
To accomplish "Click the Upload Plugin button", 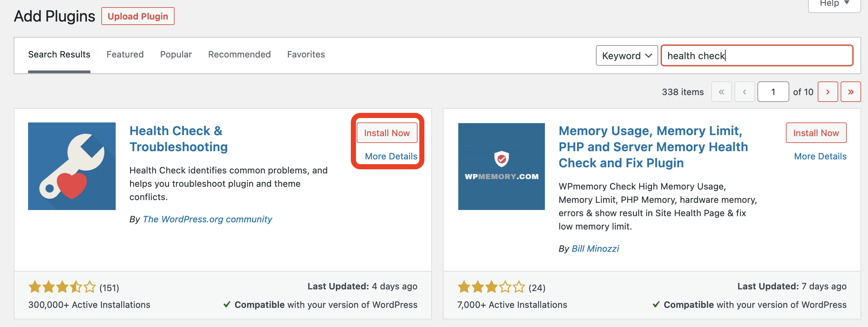I will 138,16.
